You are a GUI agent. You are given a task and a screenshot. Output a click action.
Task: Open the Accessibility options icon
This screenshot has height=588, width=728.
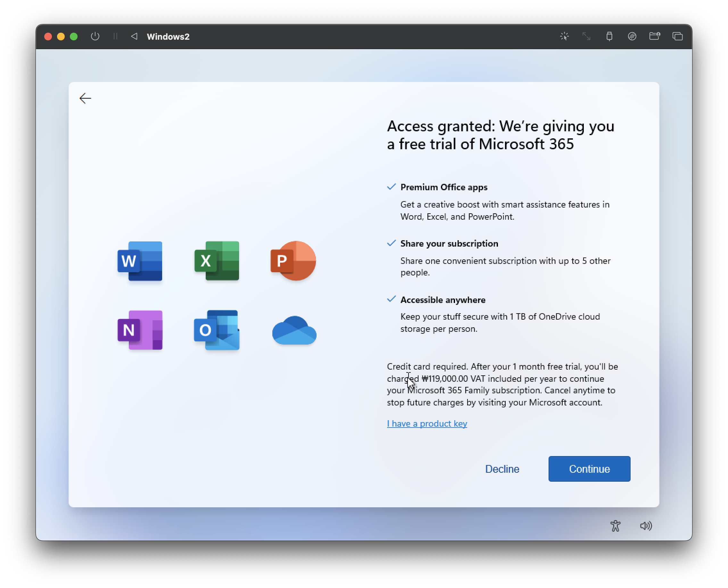coord(615,526)
